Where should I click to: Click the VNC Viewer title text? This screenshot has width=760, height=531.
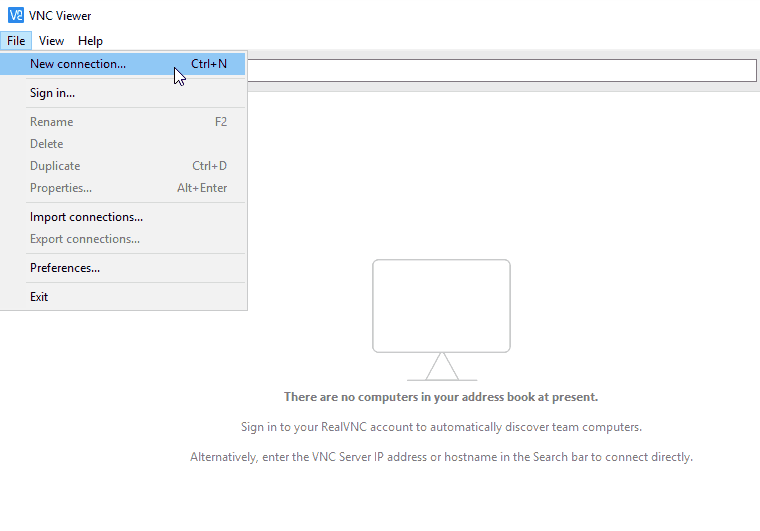tap(60, 16)
